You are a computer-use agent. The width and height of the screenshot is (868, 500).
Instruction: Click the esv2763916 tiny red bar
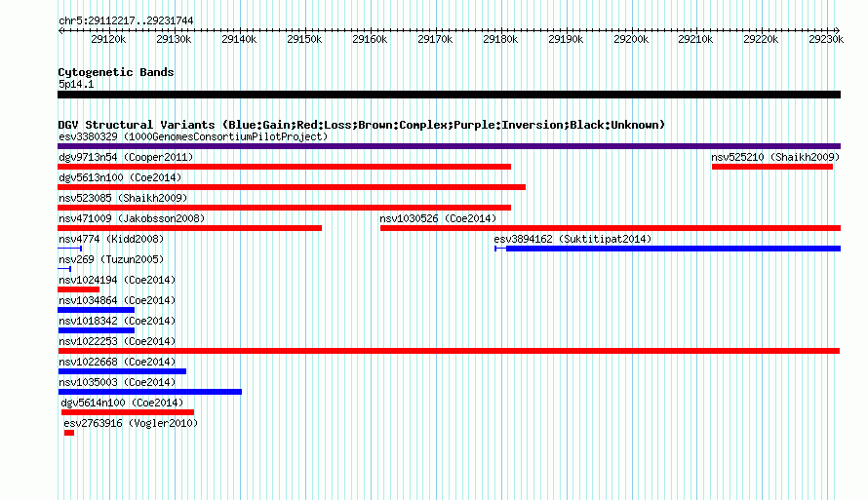tap(69, 433)
